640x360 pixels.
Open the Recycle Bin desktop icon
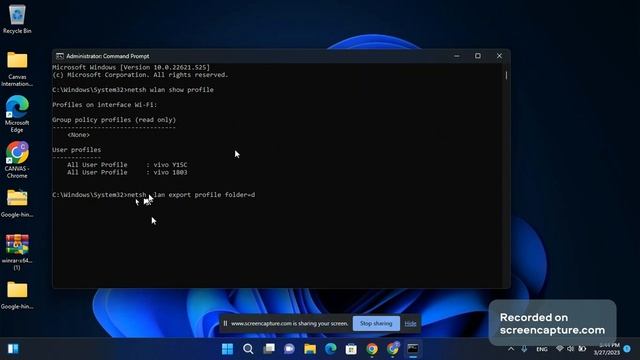(x=17, y=19)
